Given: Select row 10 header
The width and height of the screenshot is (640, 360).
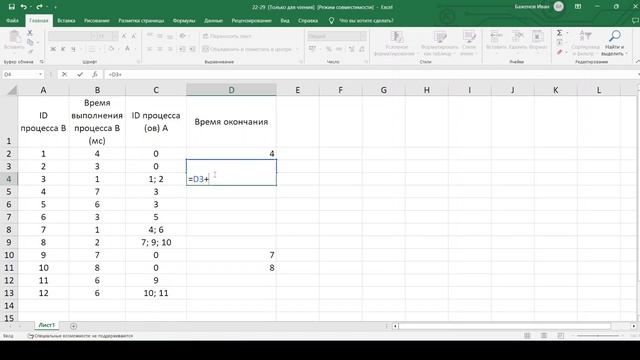Looking at the screenshot, I should coord(9,256).
